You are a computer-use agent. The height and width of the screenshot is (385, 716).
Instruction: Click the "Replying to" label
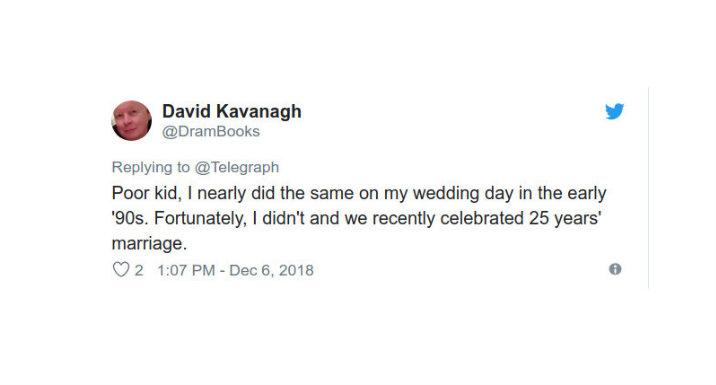[x=151, y=167]
